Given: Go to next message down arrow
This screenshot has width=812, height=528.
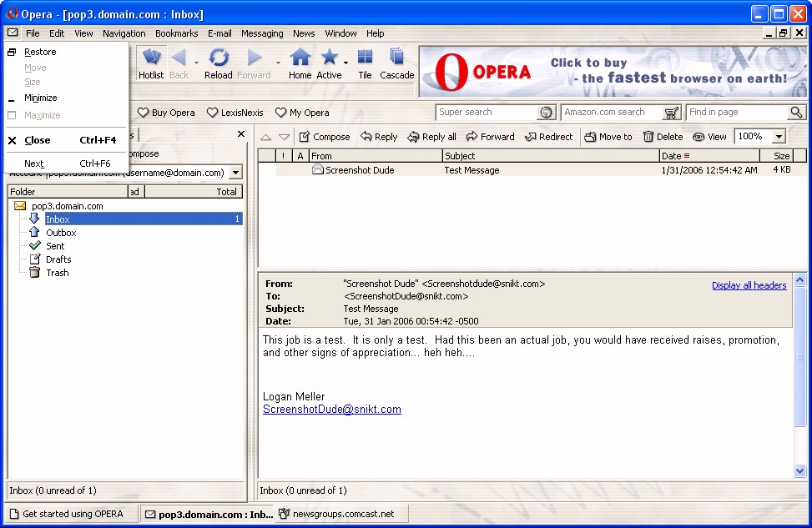Looking at the screenshot, I should click(x=284, y=137).
